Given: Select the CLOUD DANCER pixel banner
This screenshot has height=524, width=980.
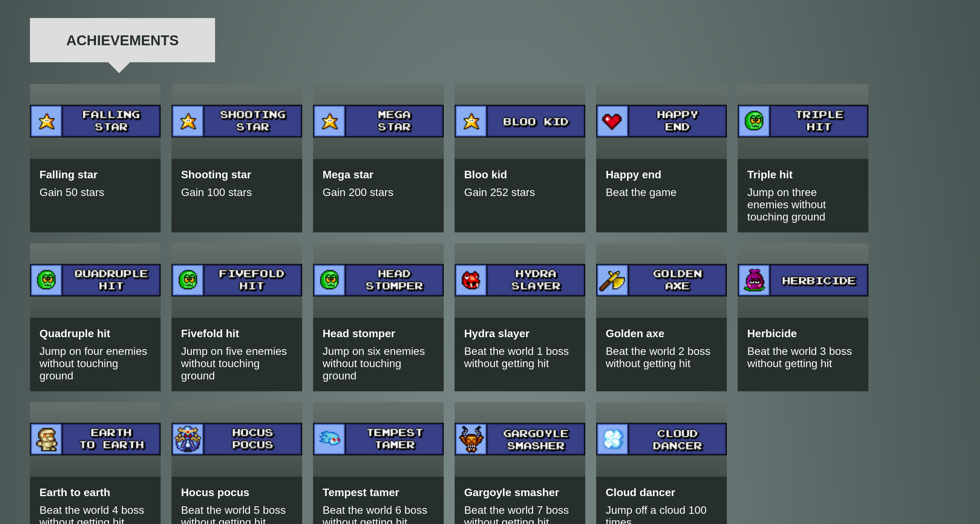Looking at the screenshot, I should (x=661, y=439).
